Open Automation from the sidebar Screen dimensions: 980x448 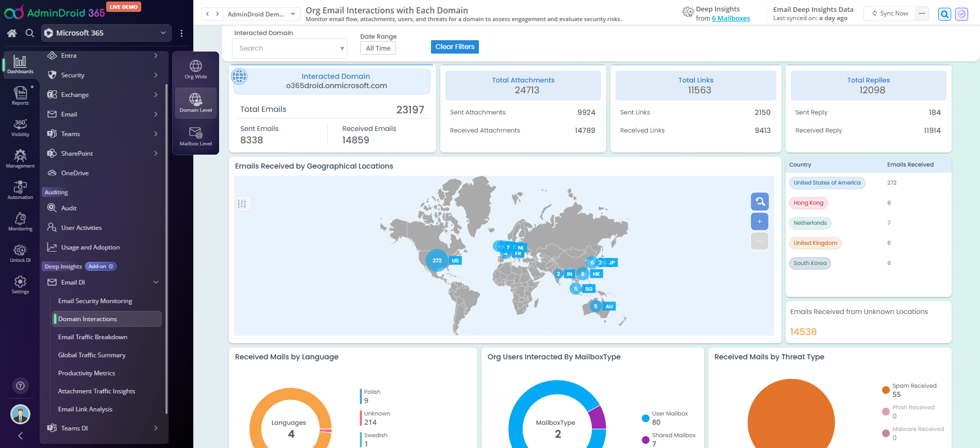click(x=20, y=190)
